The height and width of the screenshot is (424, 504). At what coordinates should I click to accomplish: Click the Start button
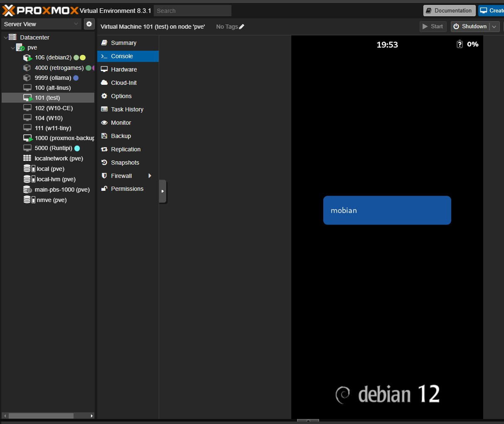point(433,27)
